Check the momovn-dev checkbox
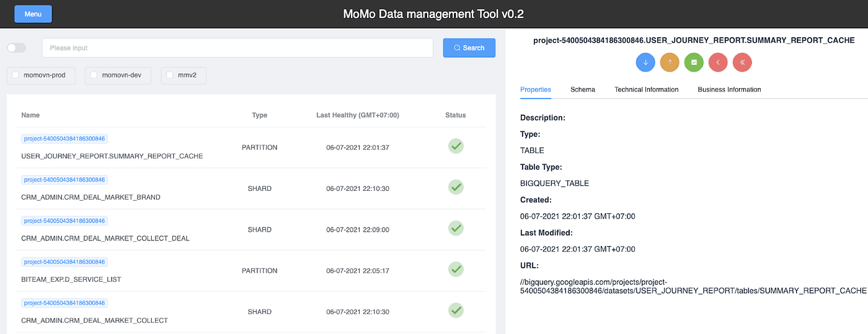The image size is (868, 334). (x=94, y=75)
